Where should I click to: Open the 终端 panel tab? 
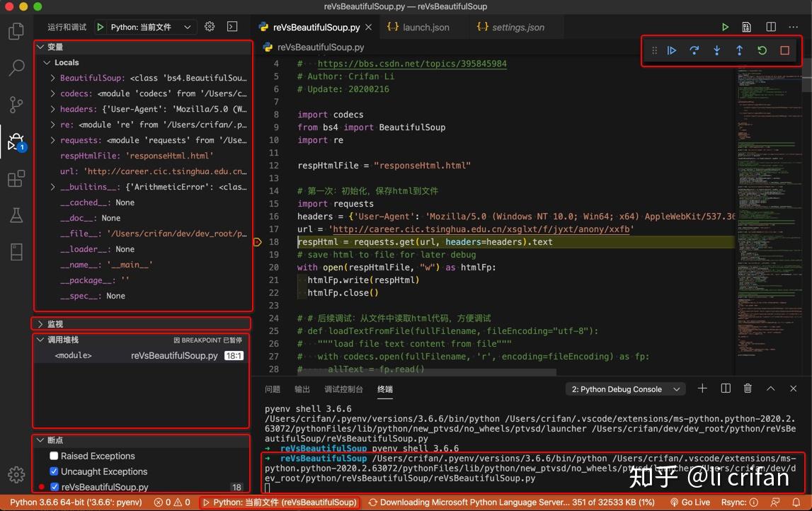[x=385, y=389]
